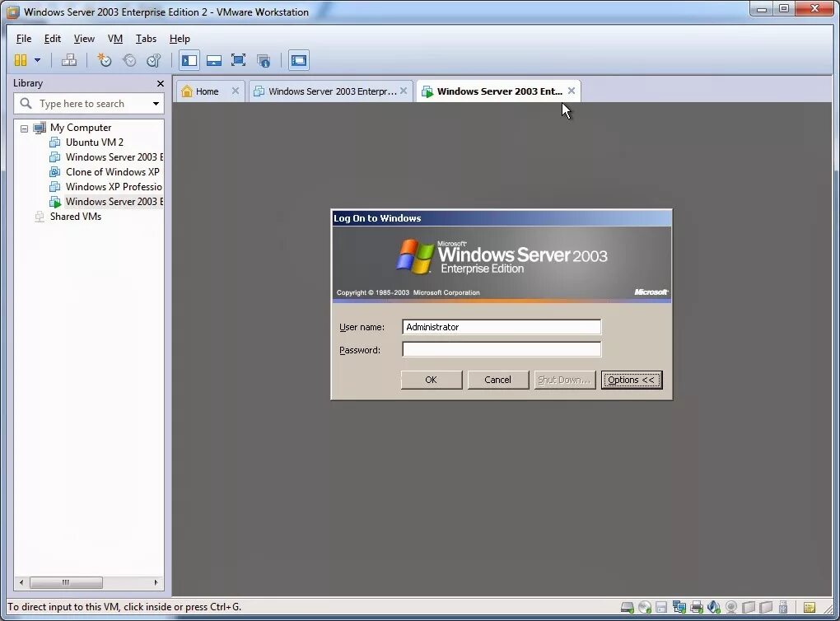Screen dimensions: 840x621
Task: Toggle the thumbnail bar view
Action: (x=214, y=60)
